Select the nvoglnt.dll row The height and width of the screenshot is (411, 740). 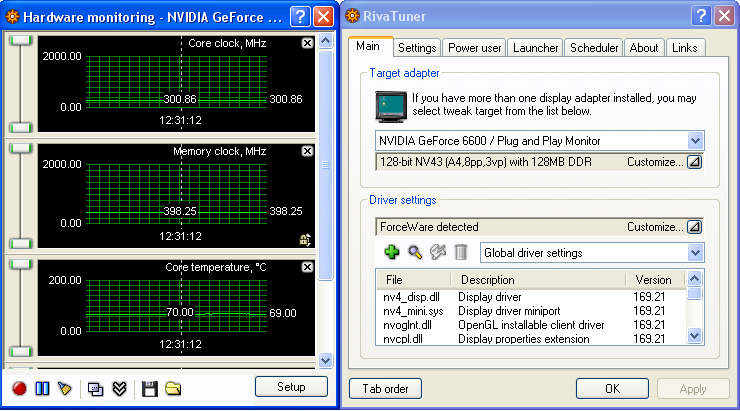[531, 325]
